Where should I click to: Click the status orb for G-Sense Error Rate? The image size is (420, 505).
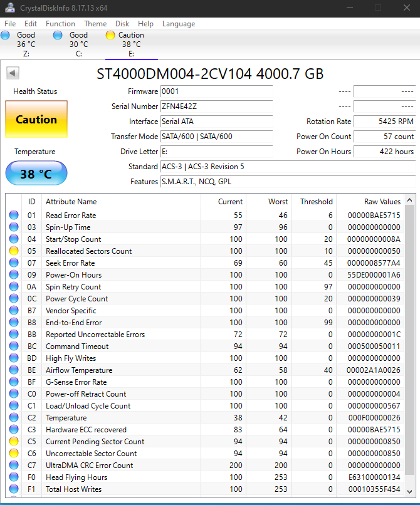pyautogui.click(x=14, y=382)
